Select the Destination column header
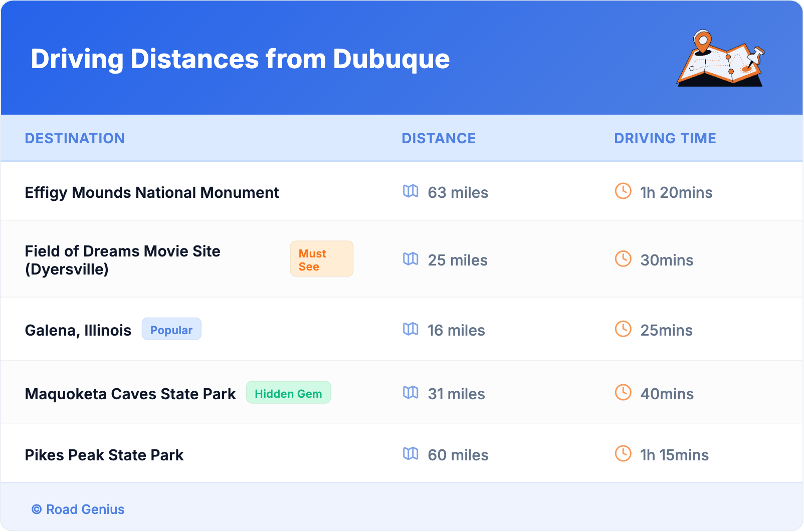The width and height of the screenshot is (804, 532). [x=75, y=138]
